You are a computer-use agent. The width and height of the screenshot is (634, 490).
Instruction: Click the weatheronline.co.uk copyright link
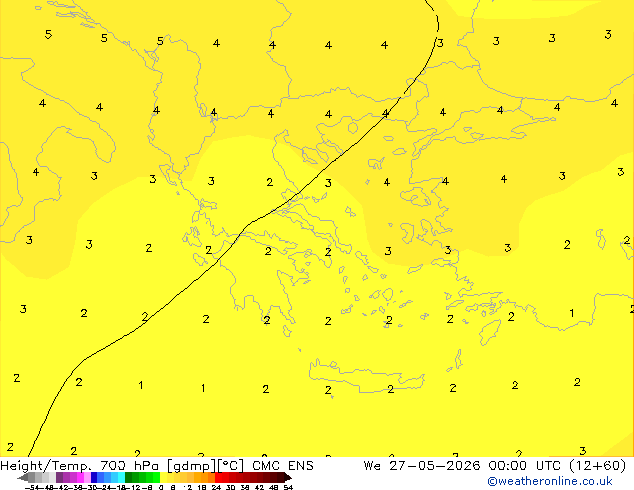[550, 481]
